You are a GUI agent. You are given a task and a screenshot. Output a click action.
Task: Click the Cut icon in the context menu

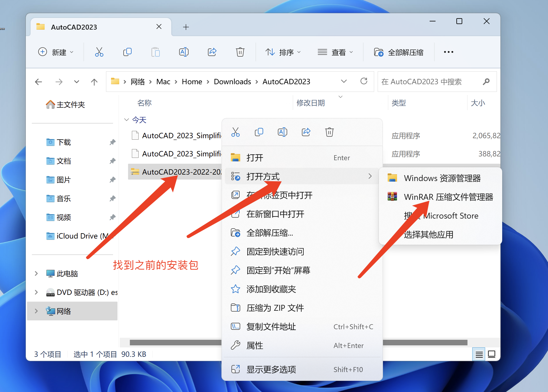(x=236, y=132)
